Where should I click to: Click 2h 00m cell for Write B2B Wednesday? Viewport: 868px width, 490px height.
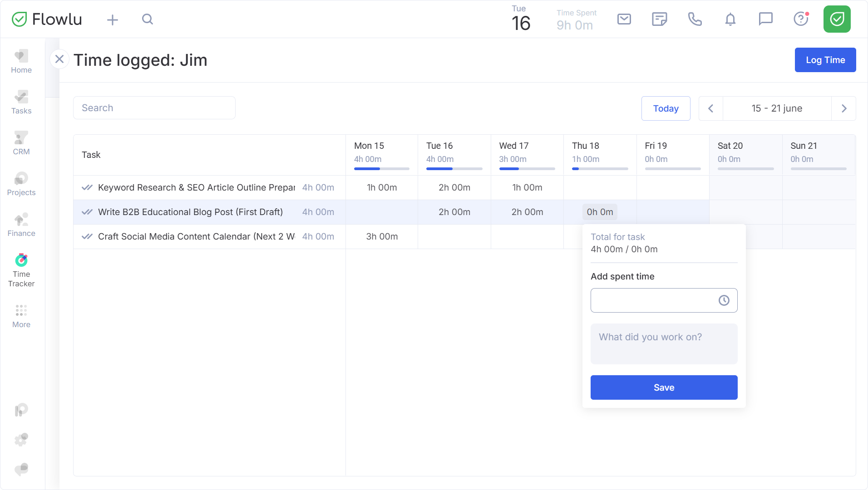coord(527,212)
